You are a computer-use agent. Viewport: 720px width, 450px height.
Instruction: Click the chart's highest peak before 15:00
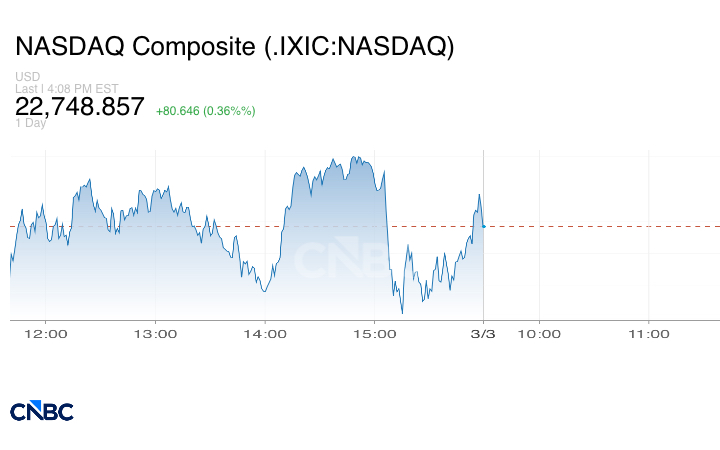(354, 157)
